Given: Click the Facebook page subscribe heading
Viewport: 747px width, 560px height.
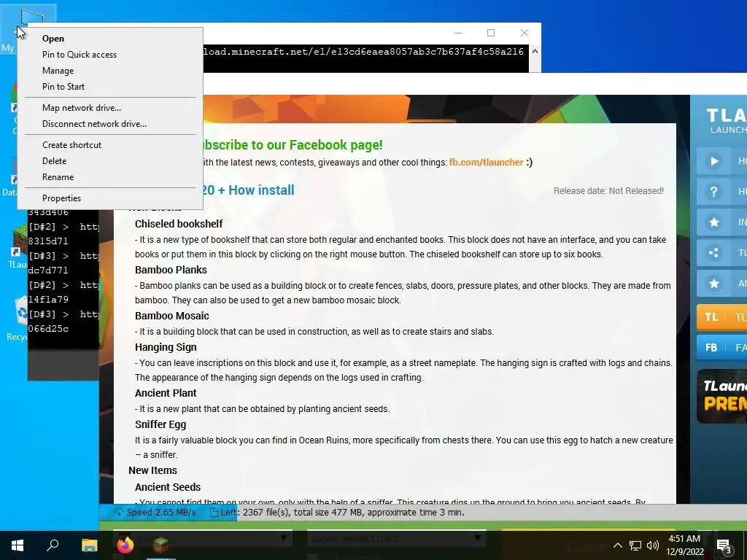Looking at the screenshot, I should [x=293, y=145].
